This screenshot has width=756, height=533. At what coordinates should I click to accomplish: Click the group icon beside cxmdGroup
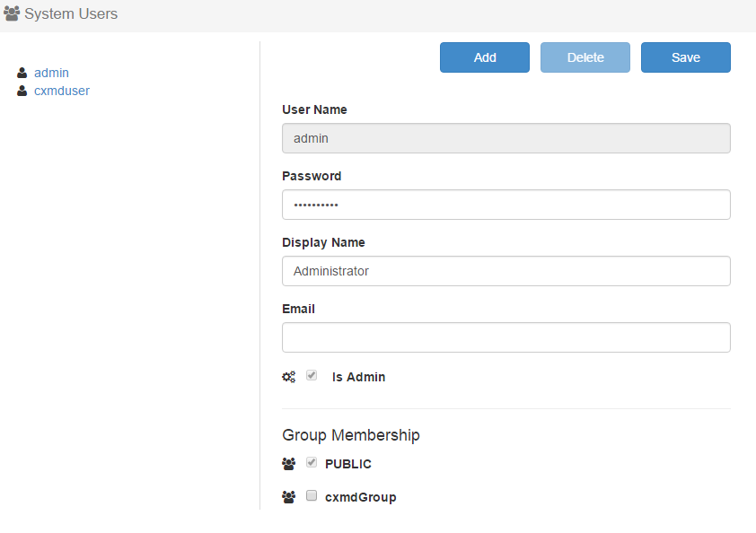click(x=288, y=497)
